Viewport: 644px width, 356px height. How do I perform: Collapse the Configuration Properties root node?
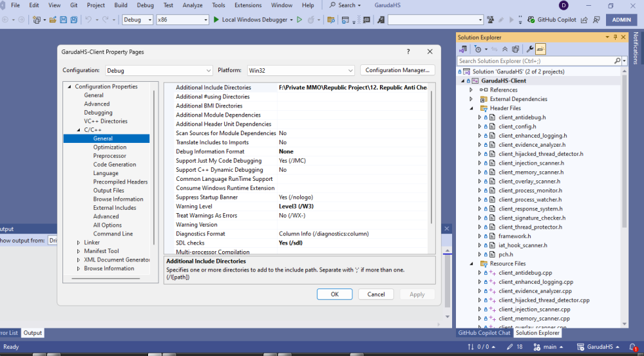point(70,87)
